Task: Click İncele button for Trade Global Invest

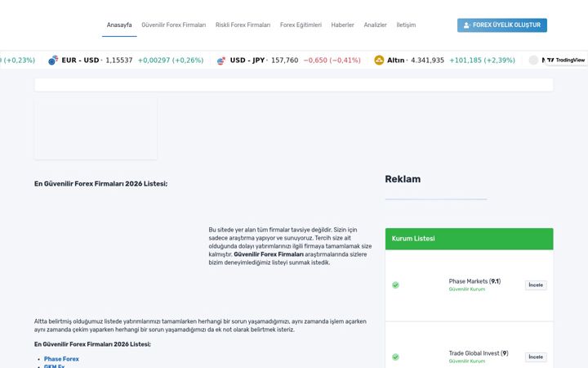Action: (536, 357)
